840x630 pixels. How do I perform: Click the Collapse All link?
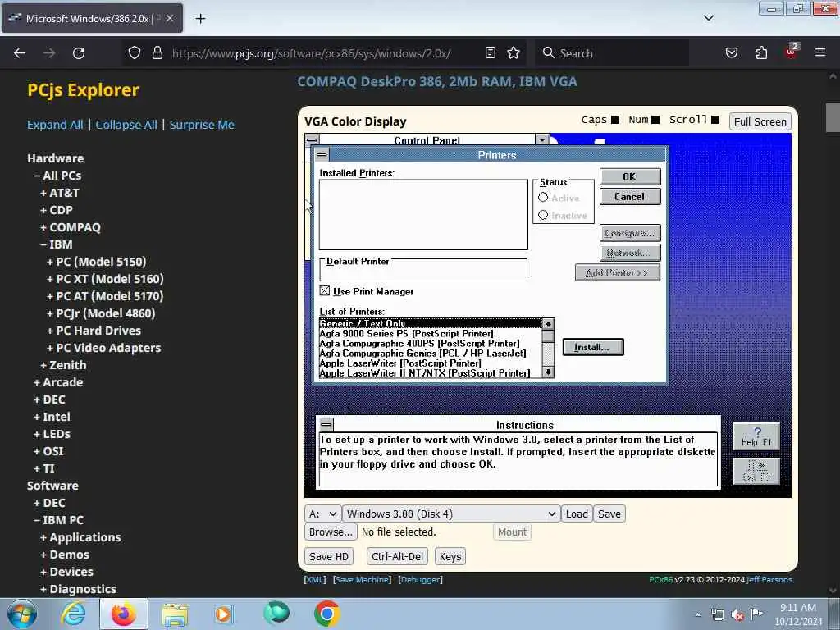(126, 125)
